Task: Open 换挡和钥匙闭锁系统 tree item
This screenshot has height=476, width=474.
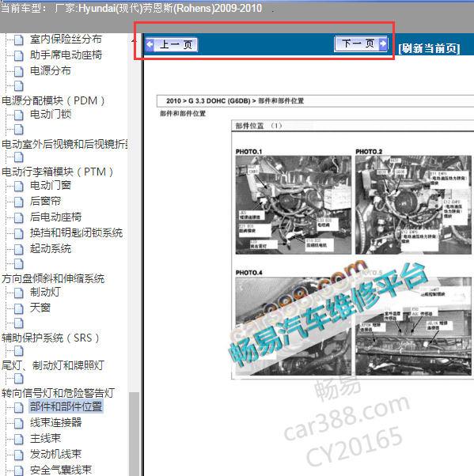Action: coord(76,232)
